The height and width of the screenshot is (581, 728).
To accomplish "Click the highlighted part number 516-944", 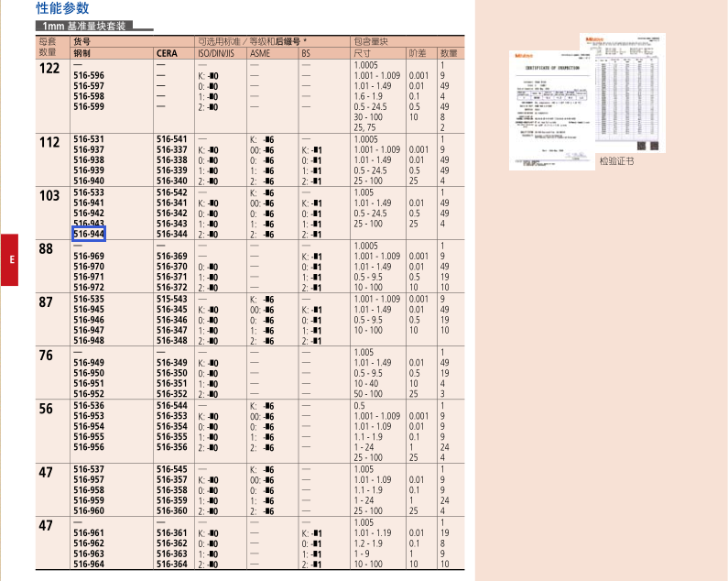I will click(x=89, y=234).
